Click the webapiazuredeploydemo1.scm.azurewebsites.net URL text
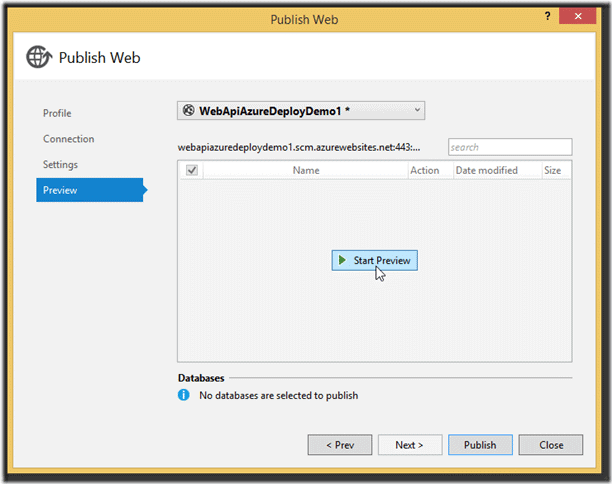Viewport: 612px width, 484px height. (299, 147)
